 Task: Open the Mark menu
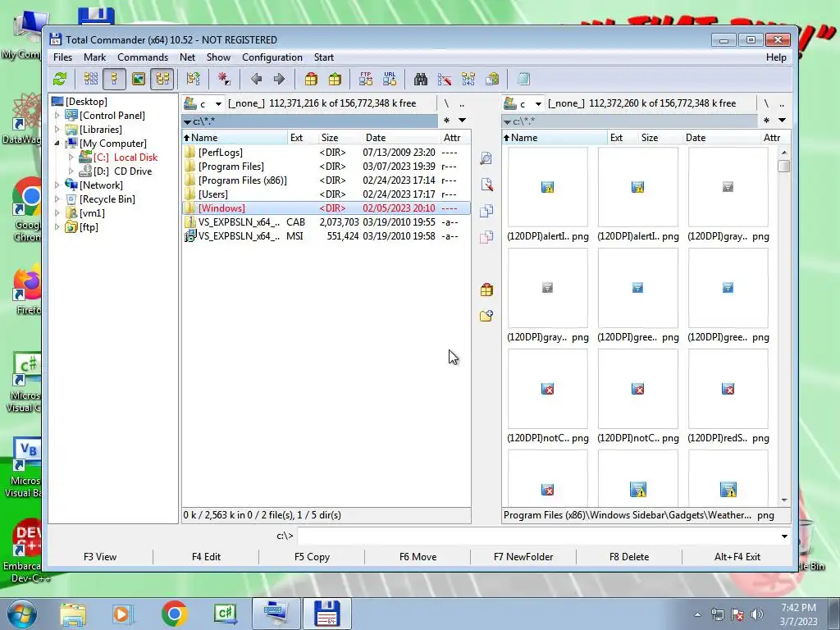pos(95,57)
